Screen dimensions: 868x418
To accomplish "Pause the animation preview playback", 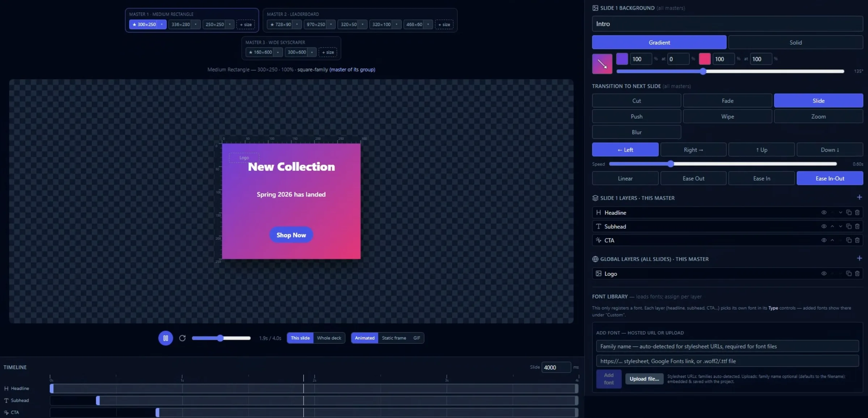I will tap(165, 338).
